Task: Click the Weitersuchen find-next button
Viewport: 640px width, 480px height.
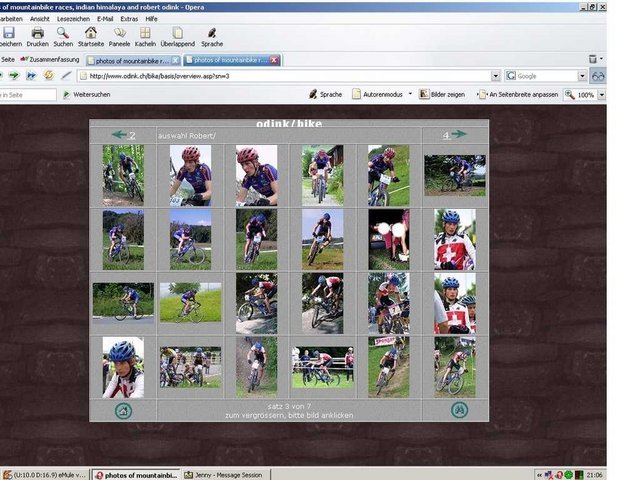Action: pyautogui.click(x=87, y=95)
